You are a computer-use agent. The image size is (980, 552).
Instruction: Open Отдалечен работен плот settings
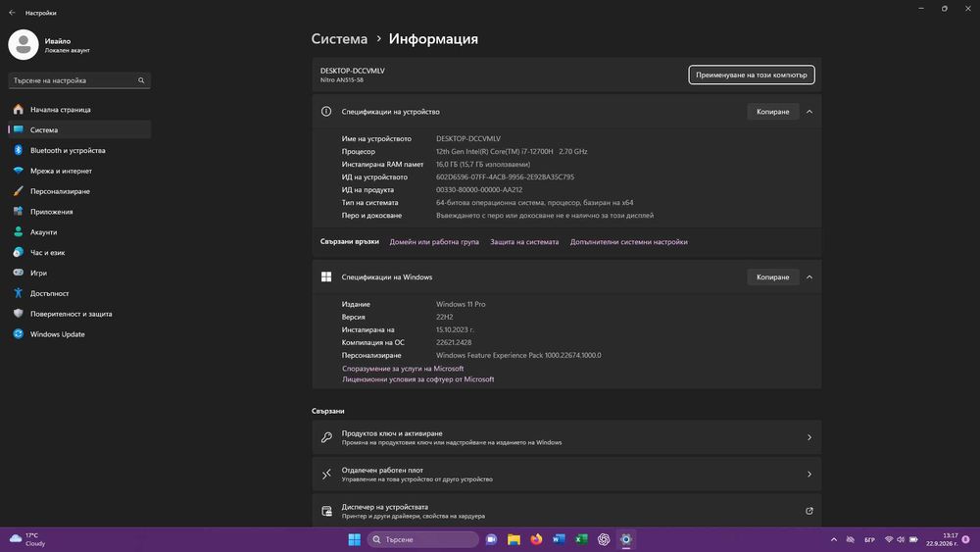[566, 475]
